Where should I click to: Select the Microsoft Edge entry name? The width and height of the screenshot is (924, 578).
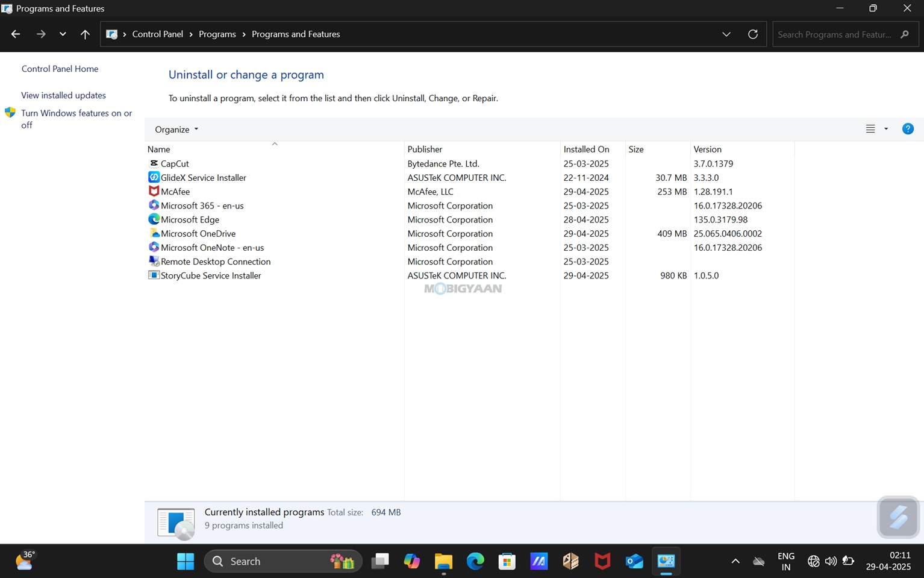(190, 219)
